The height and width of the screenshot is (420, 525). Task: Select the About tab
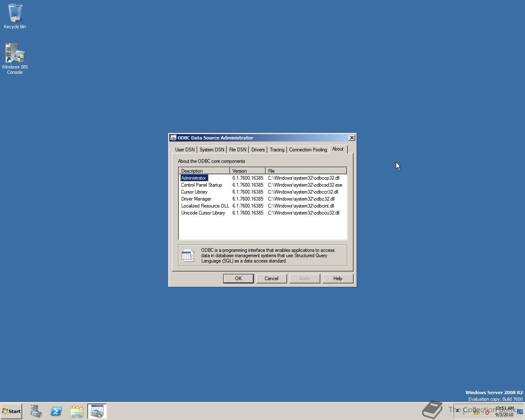[x=338, y=149]
